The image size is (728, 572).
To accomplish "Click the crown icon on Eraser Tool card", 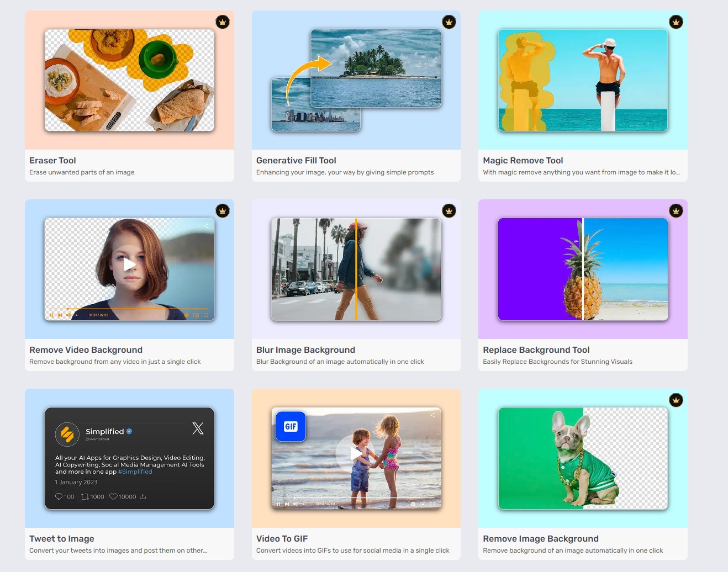I will click(x=222, y=22).
